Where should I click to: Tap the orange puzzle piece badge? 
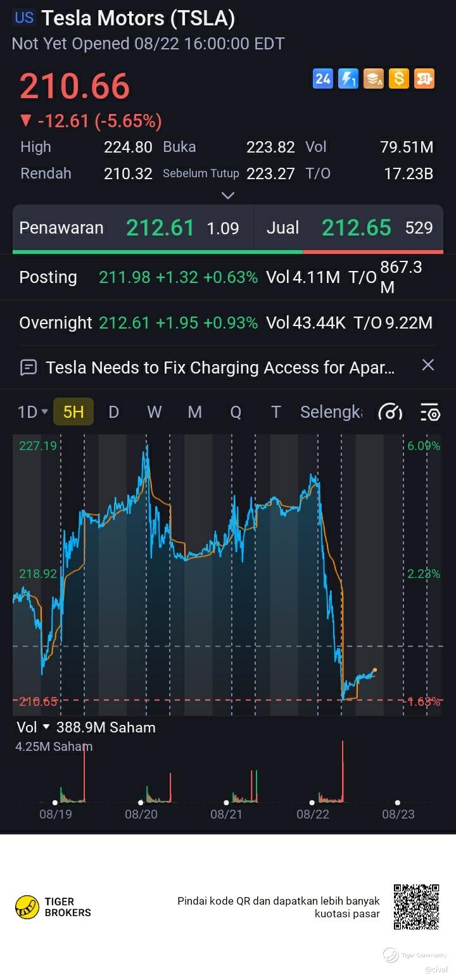tap(424, 79)
